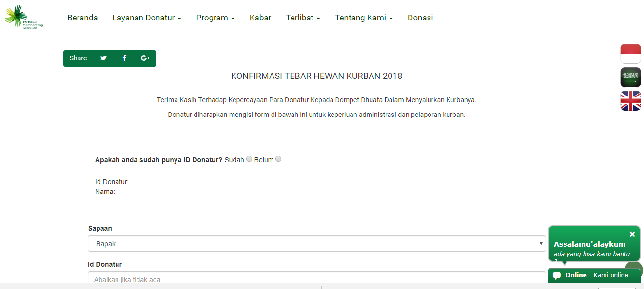Select the Belum radio button
644x289 pixels.
click(x=278, y=159)
